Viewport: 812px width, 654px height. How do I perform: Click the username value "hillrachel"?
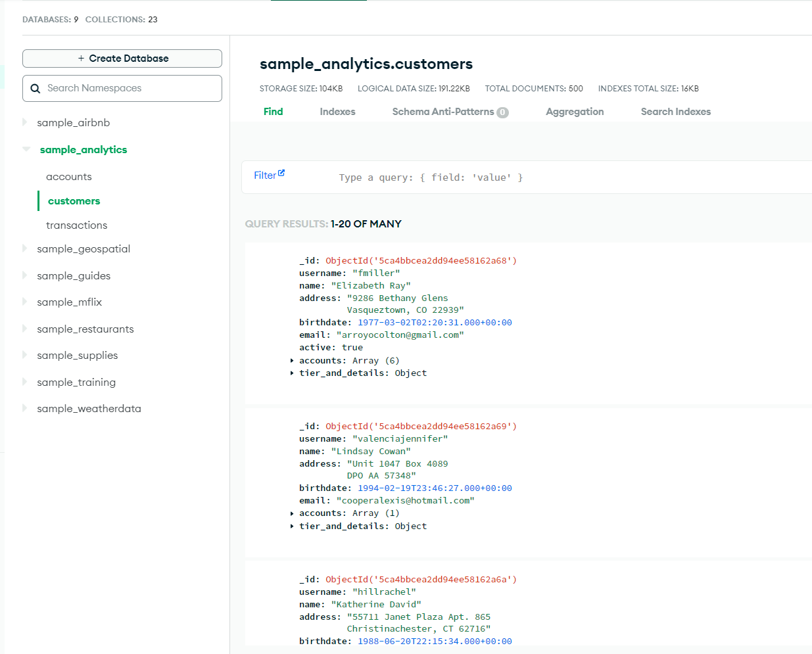click(x=384, y=592)
